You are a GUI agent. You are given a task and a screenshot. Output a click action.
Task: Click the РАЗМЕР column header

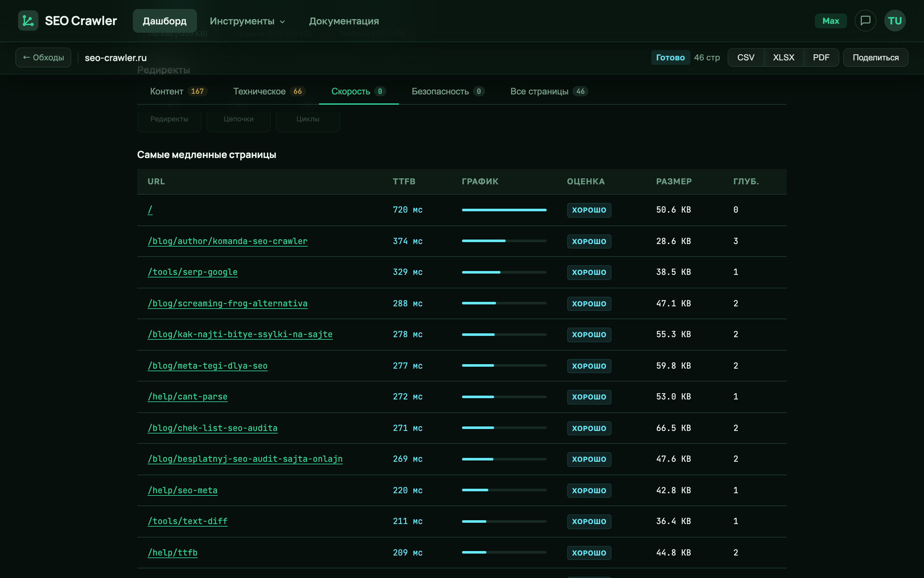pos(674,181)
